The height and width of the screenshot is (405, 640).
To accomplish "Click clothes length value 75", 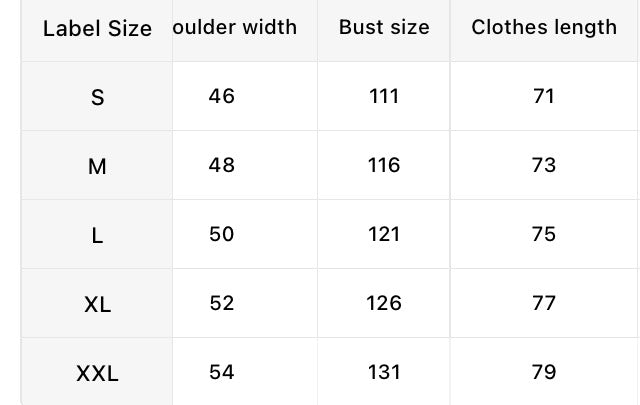I will pyautogui.click(x=544, y=234).
